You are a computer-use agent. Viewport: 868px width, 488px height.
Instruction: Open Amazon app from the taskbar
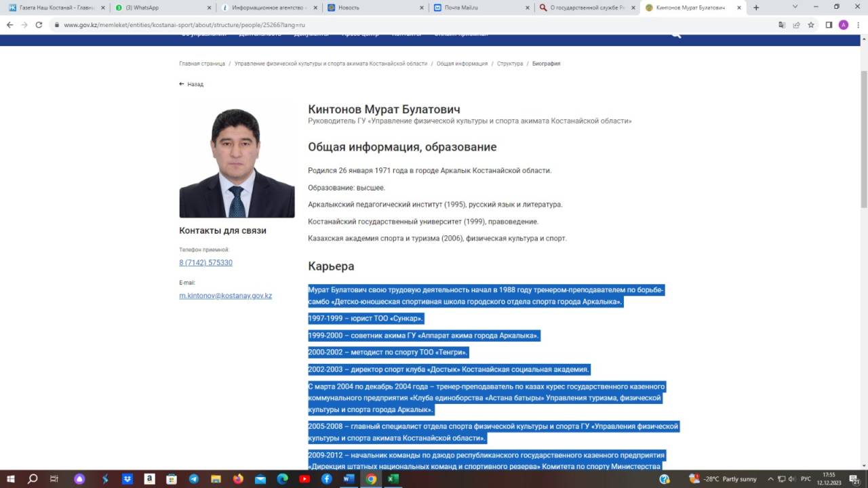[x=149, y=479]
